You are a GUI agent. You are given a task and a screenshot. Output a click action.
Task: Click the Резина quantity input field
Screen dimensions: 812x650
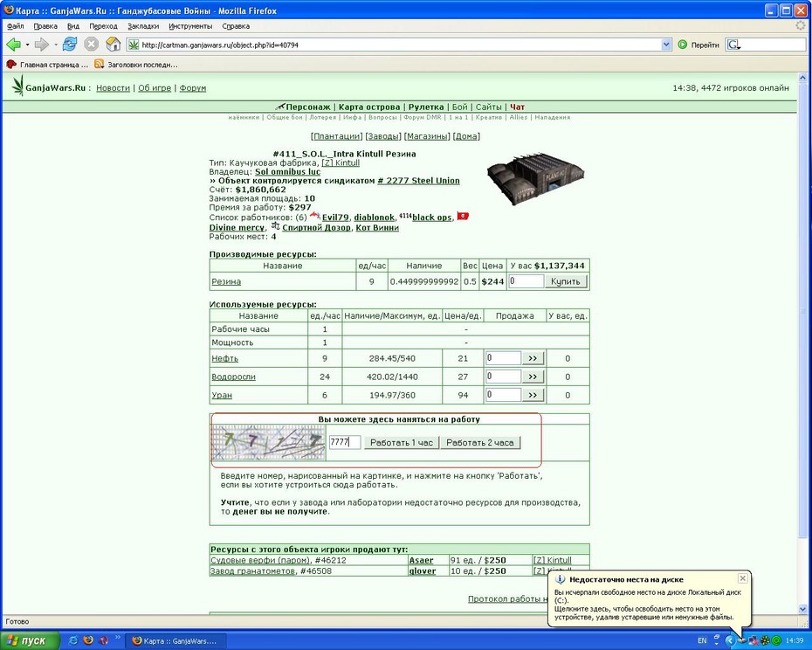pyautogui.click(x=526, y=281)
